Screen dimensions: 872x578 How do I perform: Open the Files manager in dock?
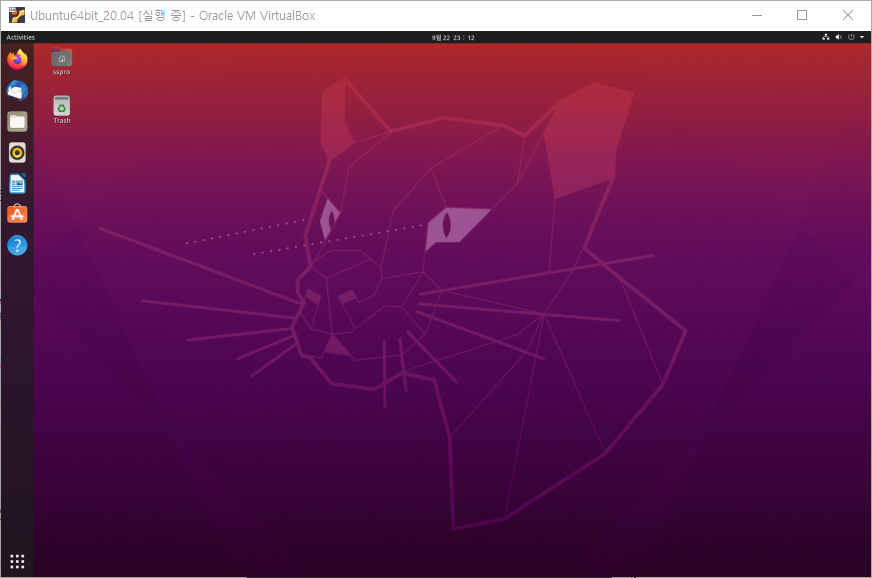[17, 121]
